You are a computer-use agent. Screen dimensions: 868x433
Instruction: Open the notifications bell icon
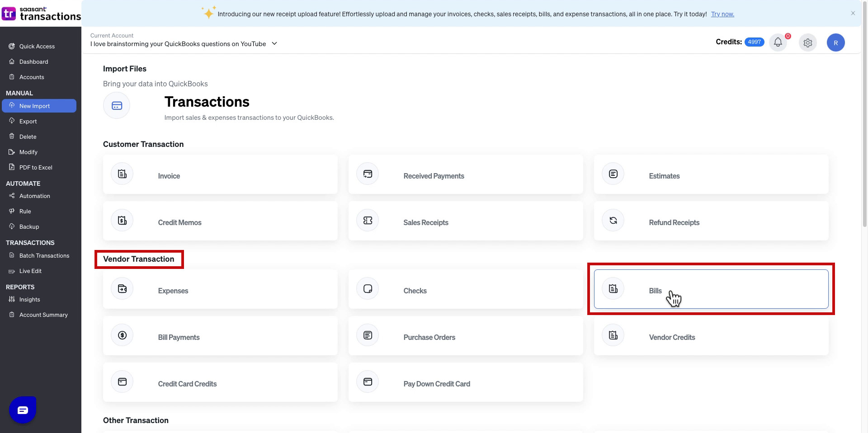(778, 42)
